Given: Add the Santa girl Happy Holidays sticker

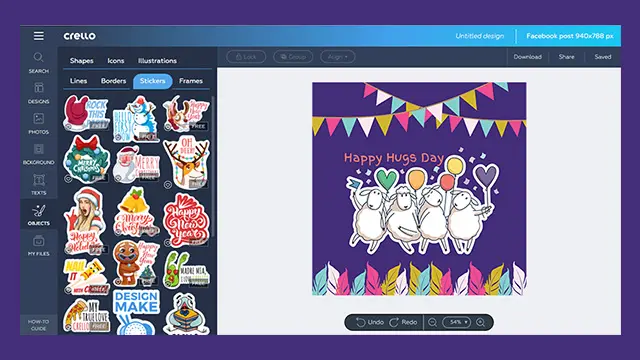Looking at the screenshot, I should click(x=87, y=221).
